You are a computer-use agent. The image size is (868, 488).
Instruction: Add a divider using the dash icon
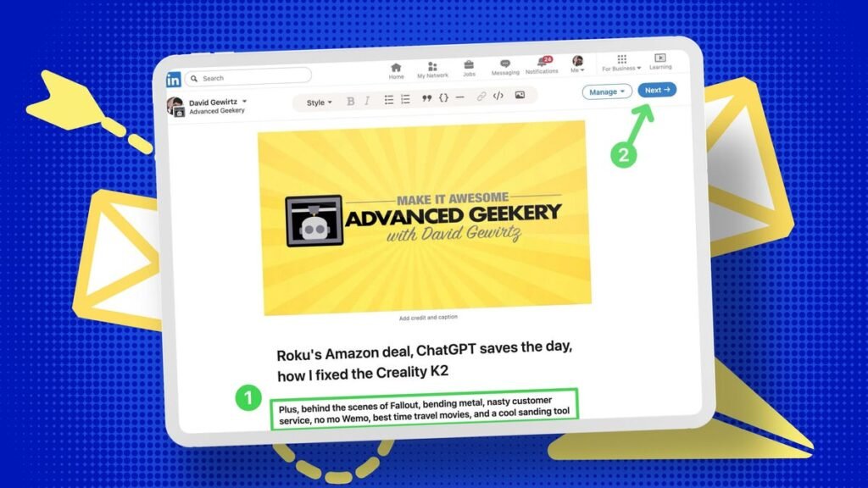[x=460, y=97]
